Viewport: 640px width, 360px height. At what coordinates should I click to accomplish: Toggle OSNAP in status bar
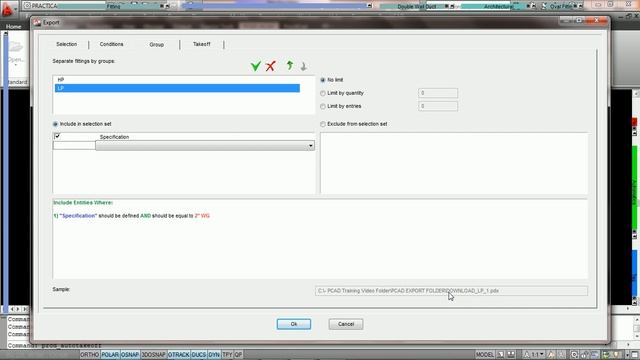point(130,355)
